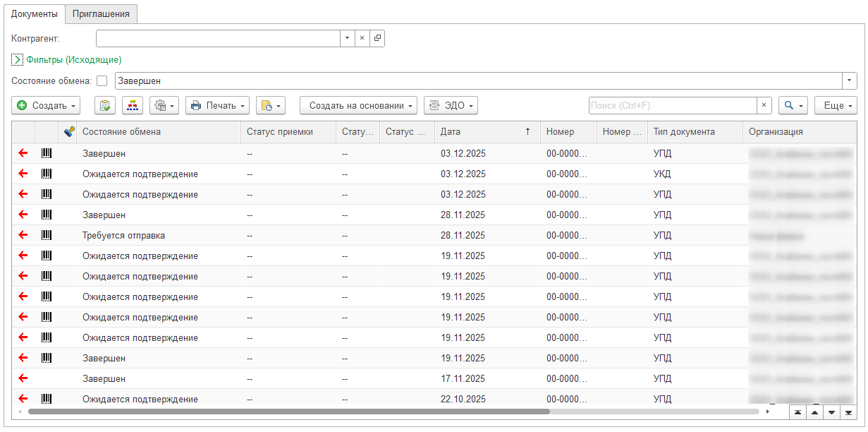Jump to the last row of the list
The image size is (868, 432).
click(x=849, y=412)
